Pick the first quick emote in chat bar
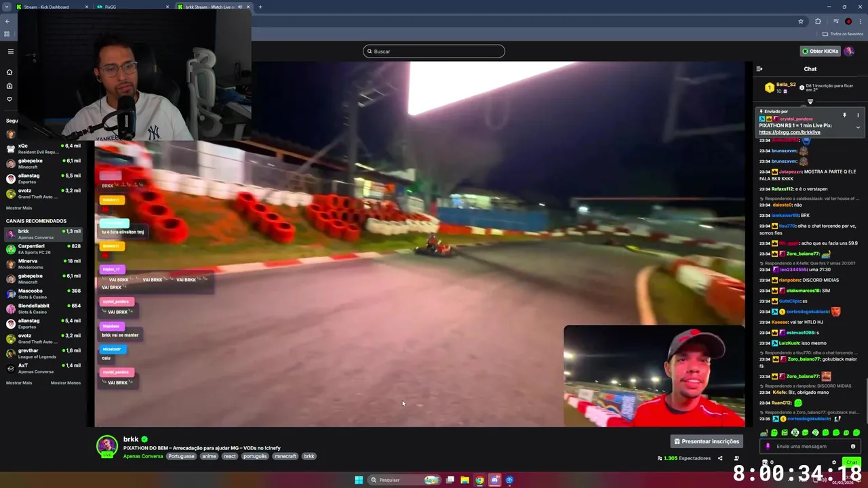 pos(764,432)
